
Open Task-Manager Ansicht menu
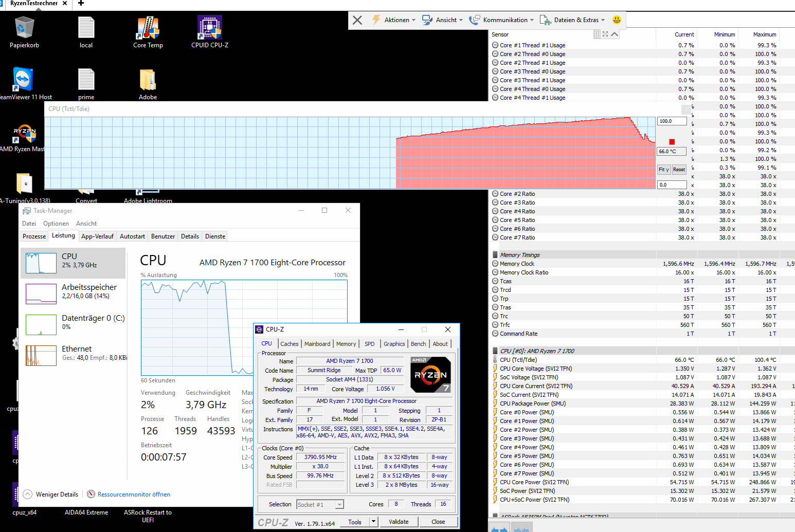(86, 224)
